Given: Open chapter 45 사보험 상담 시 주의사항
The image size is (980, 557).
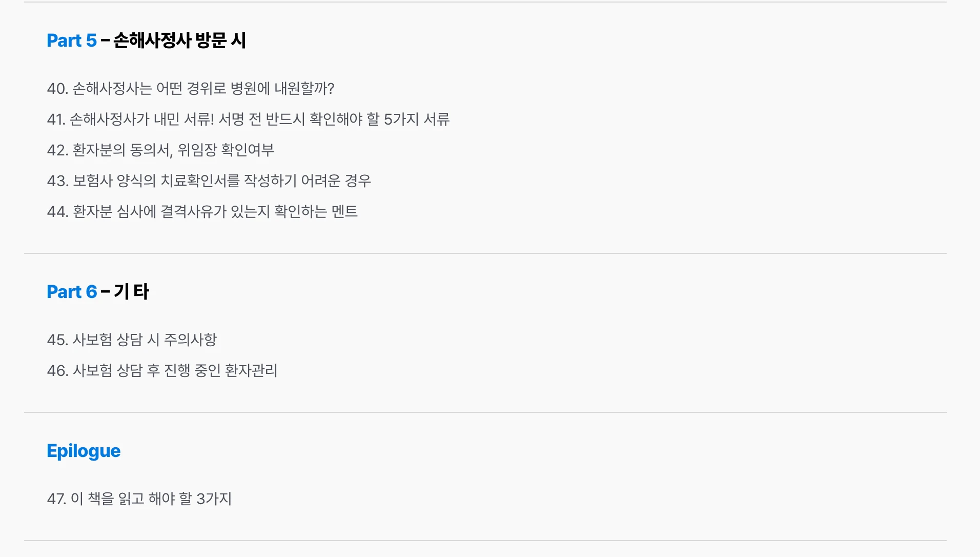Looking at the screenshot, I should (x=132, y=340).
